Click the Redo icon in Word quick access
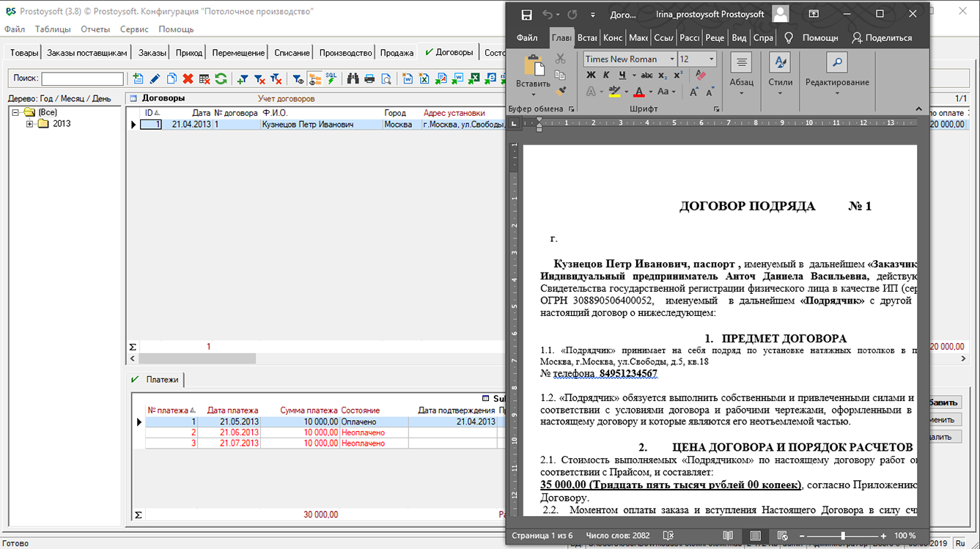 coord(572,15)
